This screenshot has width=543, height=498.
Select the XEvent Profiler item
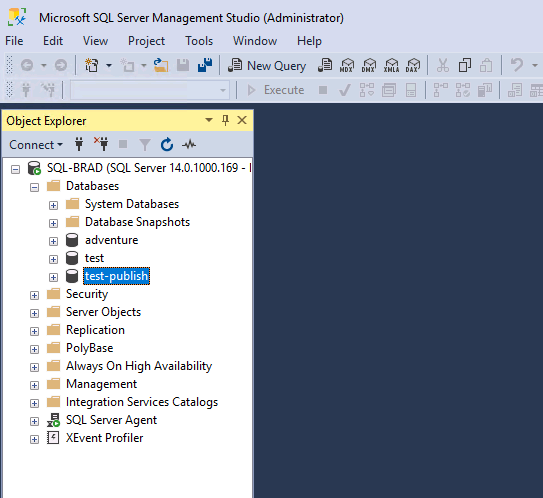tap(104, 438)
